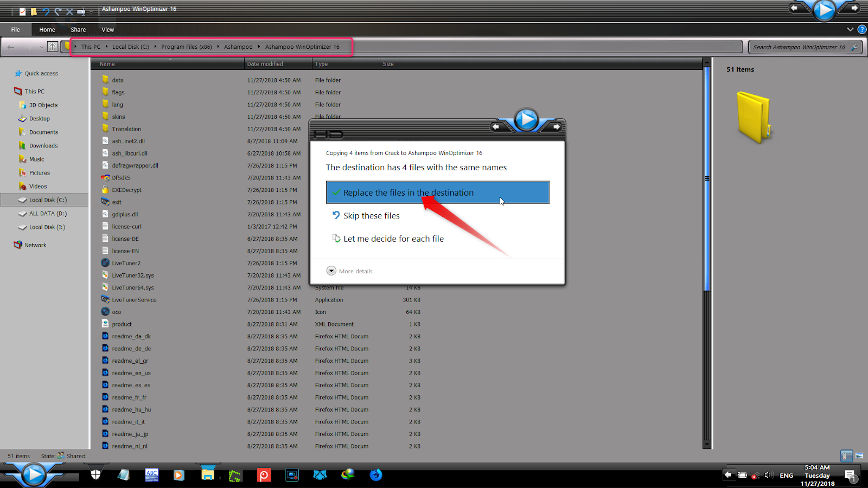Image resolution: width=868 pixels, height=488 pixels.
Task: Click the Redo quick access icon
Action: click(58, 11)
